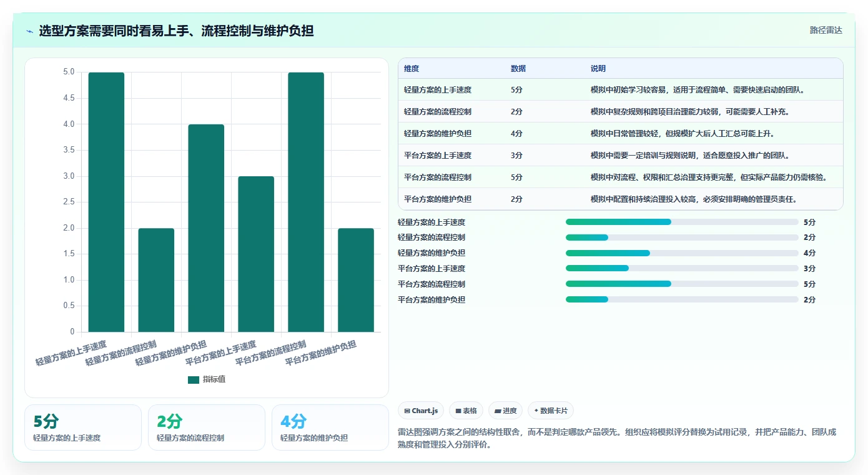
Task: Click the 数据卡片 tag chip
Action: [x=550, y=411]
